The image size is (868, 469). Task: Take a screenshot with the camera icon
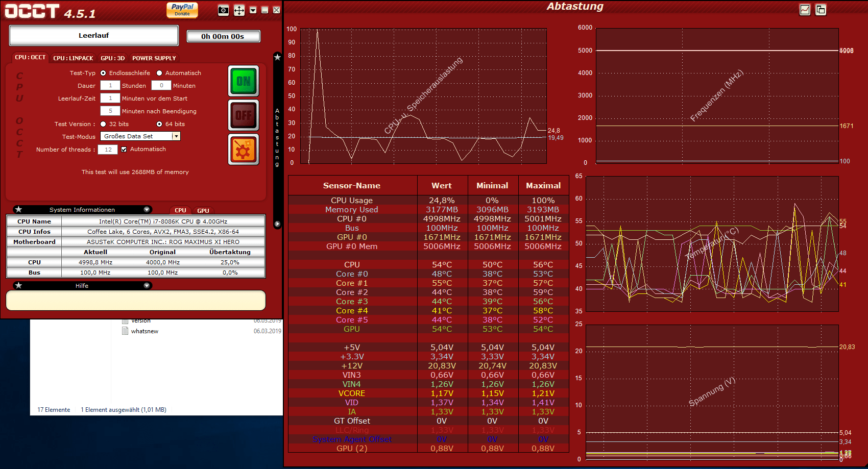point(223,10)
